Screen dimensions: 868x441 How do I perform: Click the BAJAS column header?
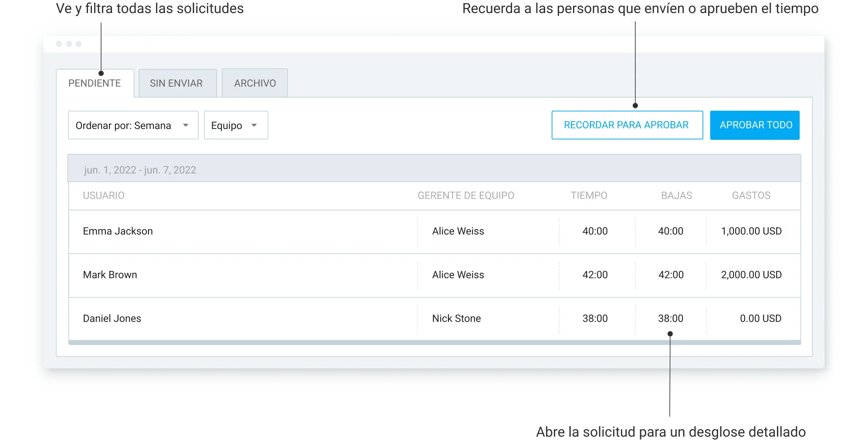coord(676,195)
